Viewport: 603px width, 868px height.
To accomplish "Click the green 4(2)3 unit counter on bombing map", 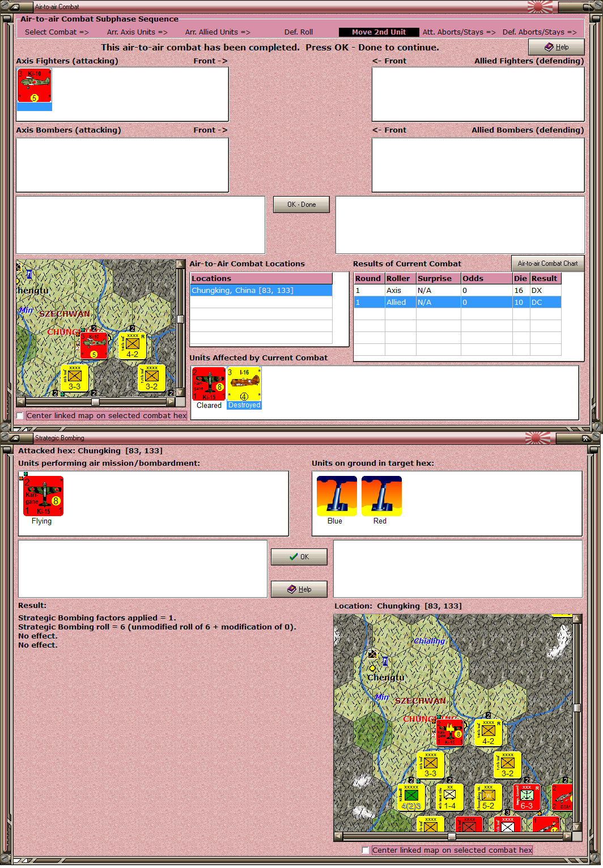I will pyautogui.click(x=411, y=797).
